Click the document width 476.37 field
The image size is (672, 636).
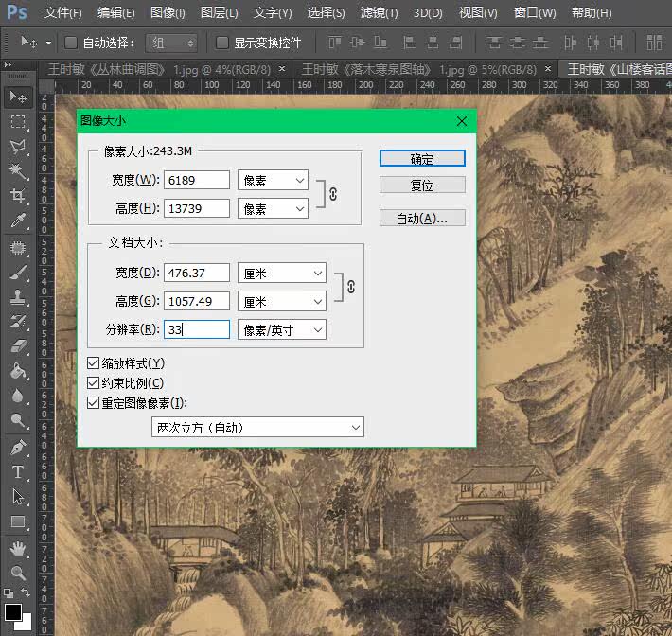197,273
